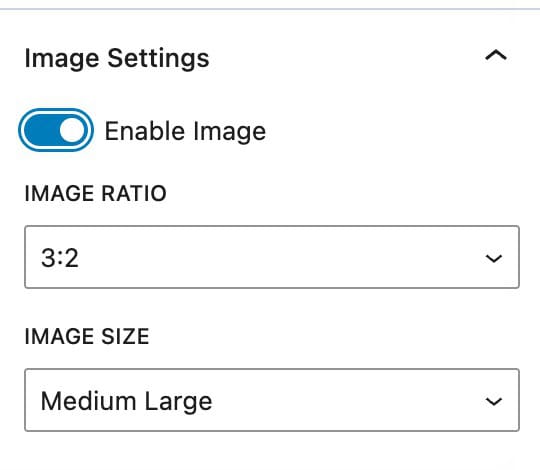Expand size options via Medium Large chevron
The image size is (540, 470).
pyautogui.click(x=494, y=401)
